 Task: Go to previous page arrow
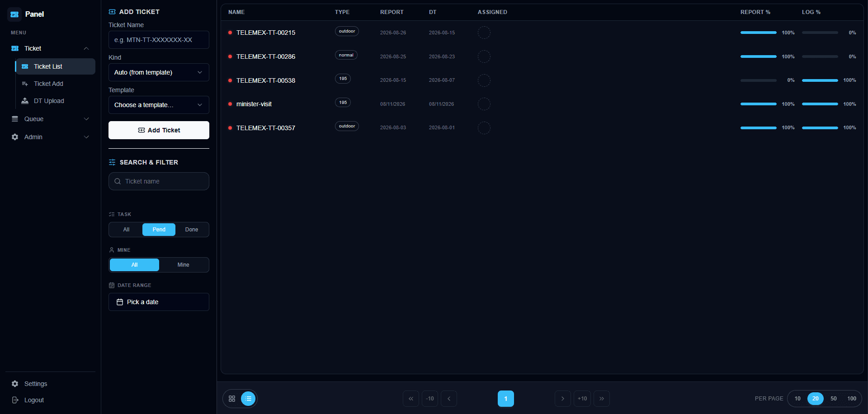tap(449, 399)
